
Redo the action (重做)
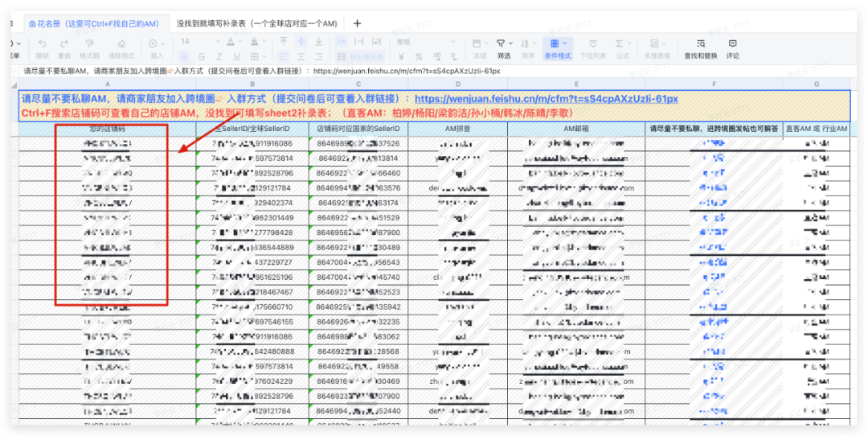[64, 48]
